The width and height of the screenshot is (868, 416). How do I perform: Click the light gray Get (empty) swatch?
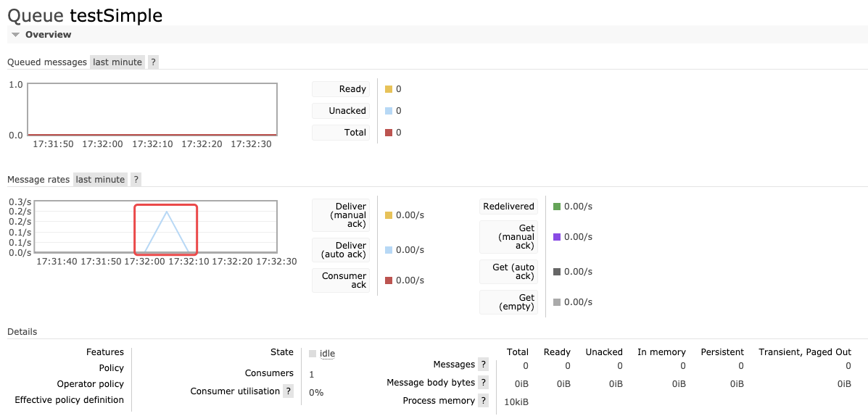pyautogui.click(x=557, y=302)
